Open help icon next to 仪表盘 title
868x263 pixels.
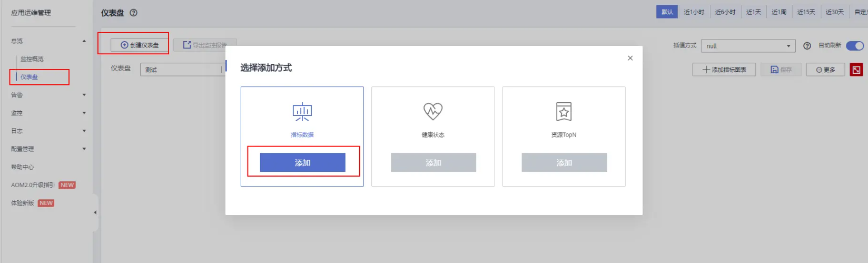coord(134,13)
